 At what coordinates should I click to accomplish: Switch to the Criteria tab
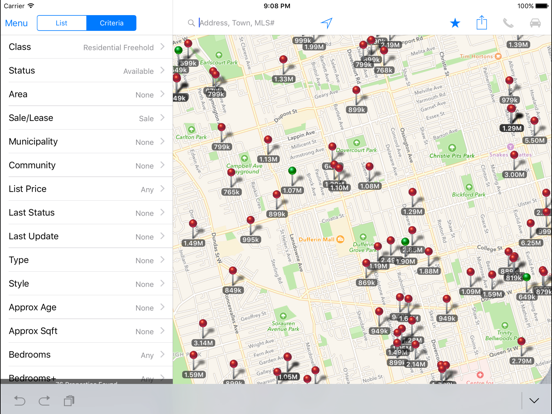tap(111, 23)
